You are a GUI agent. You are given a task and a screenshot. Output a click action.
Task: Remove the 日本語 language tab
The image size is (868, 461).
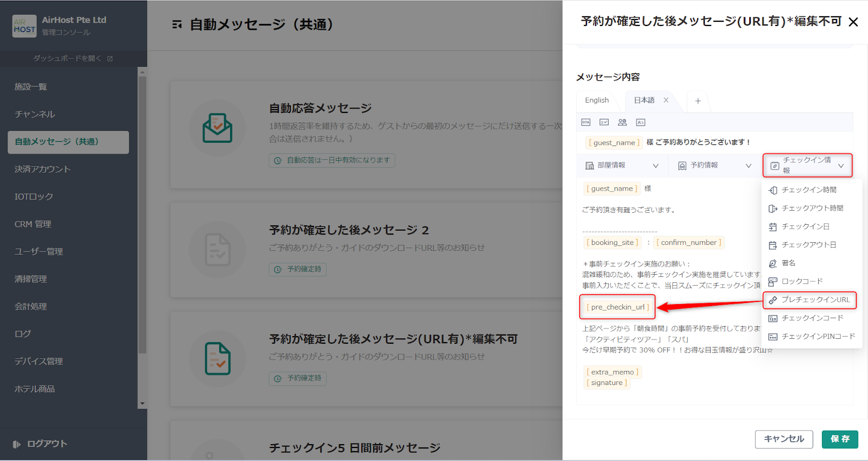pos(666,100)
